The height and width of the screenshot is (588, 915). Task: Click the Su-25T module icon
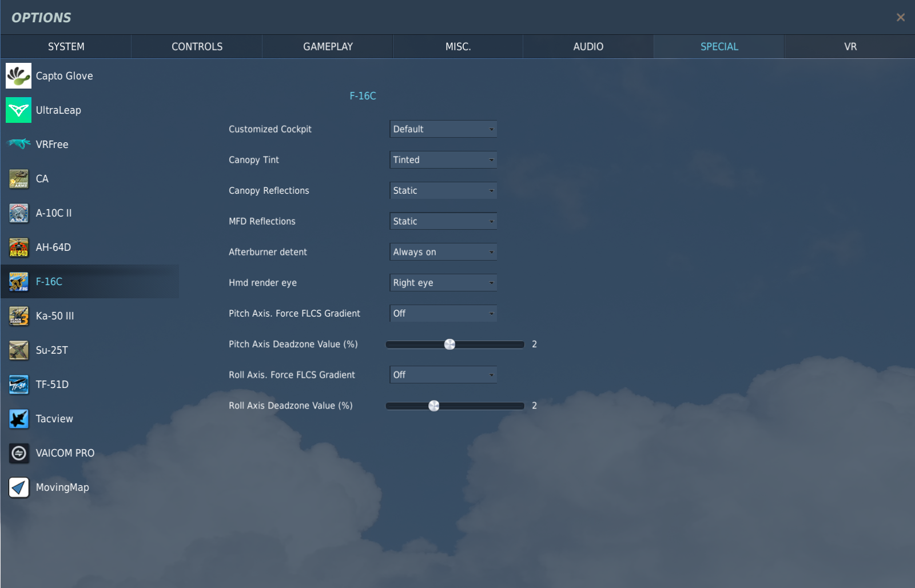tap(18, 350)
